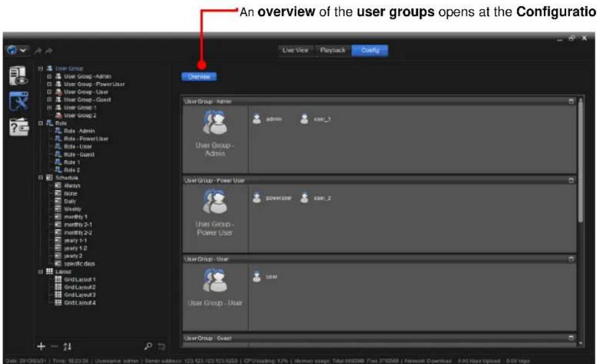Click the large User Group - User group icon
Screen dimensions: 597x364
(x=215, y=280)
